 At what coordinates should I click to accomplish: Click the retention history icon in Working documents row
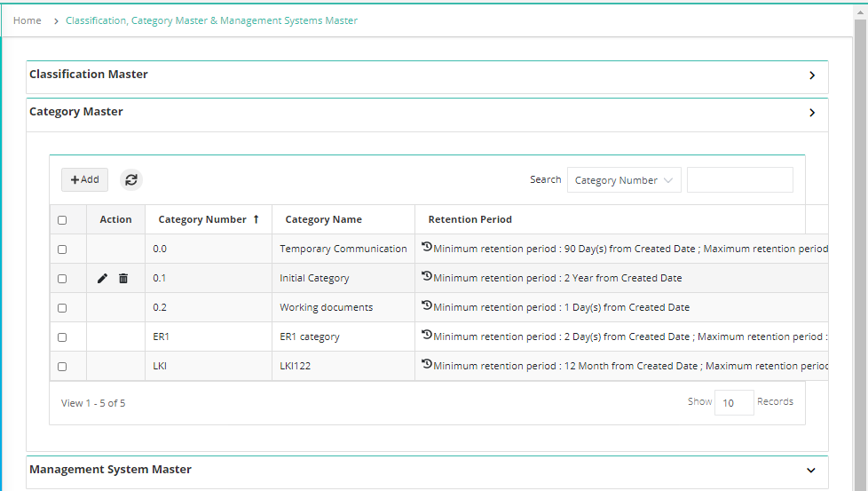tap(427, 305)
